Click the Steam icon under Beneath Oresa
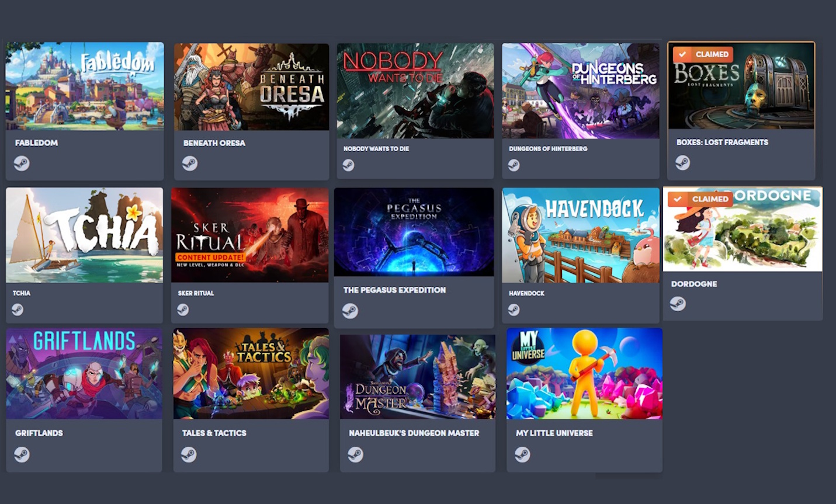836x504 pixels. 189,164
